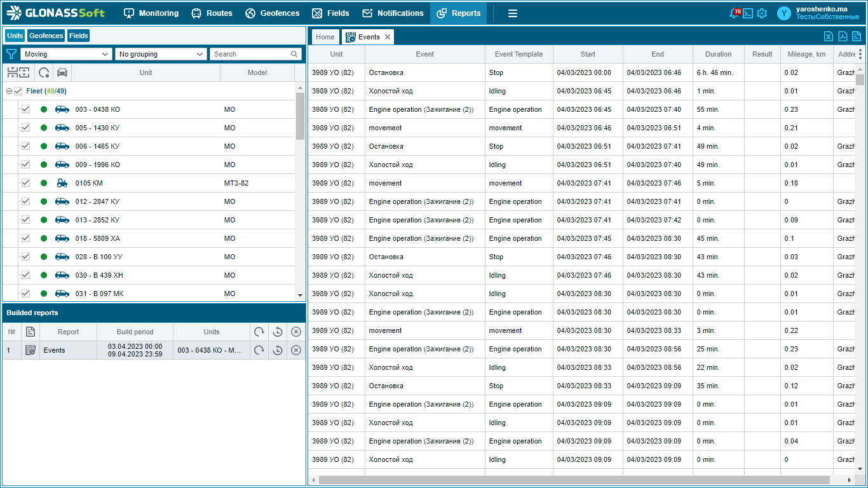Screen dimensions: 868x488
Task: Toggle checkbox for unit 018 - 5809 ХА
Action: pyautogui.click(x=25, y=238)
